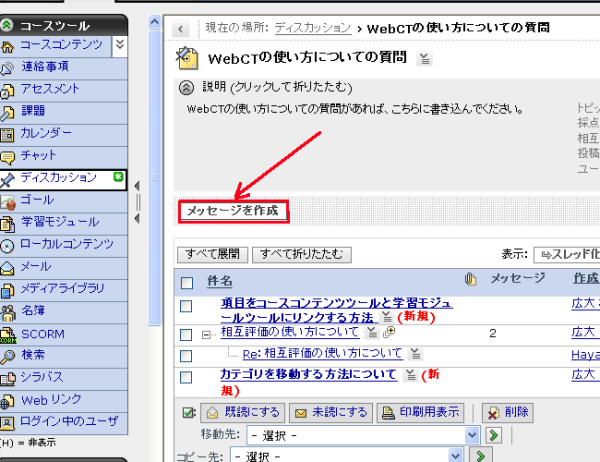The width and height of the screenshot is (600, 462).
Task: Click the green go arrow beside 移動先
Action: [494, 435]
